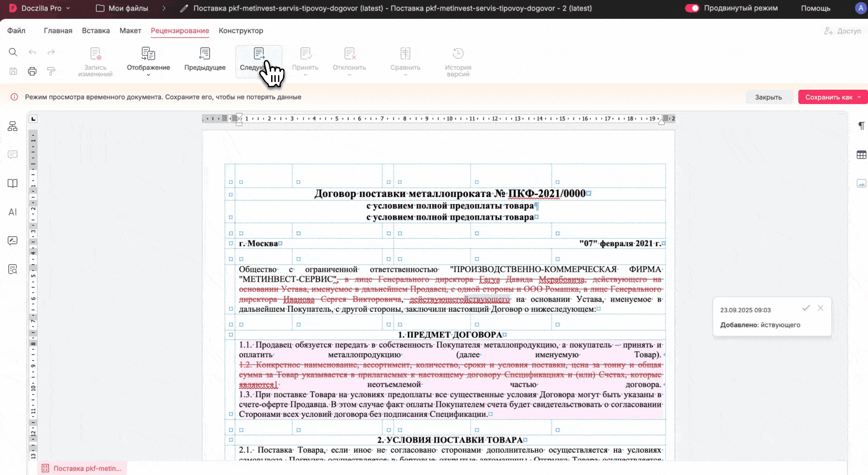The height and width of the screenshot is (475, 868).
Task: Click the Запись изменений track changes icon
Action: coord(95,54)
